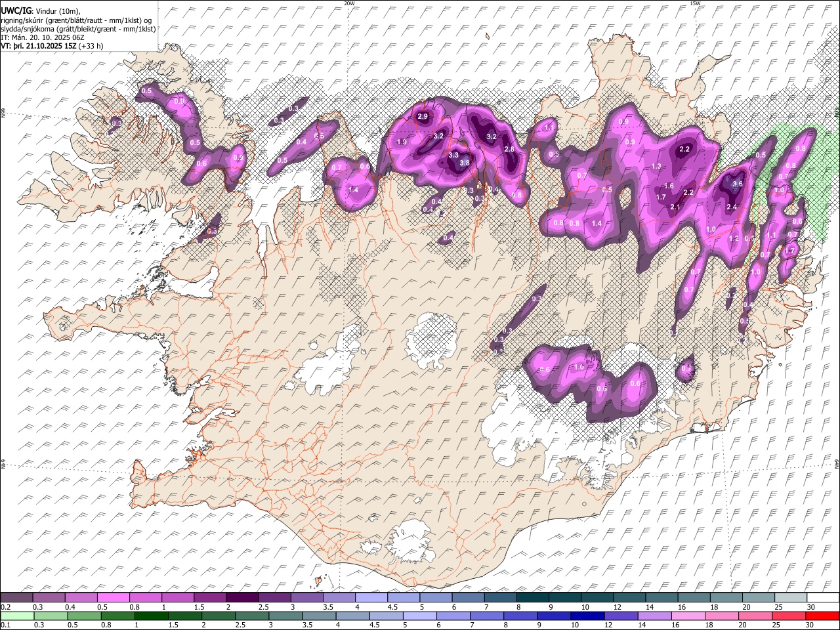Pick the light purple swatch starting at 14, lower row

pyautogui.click(x=655, y=616)
